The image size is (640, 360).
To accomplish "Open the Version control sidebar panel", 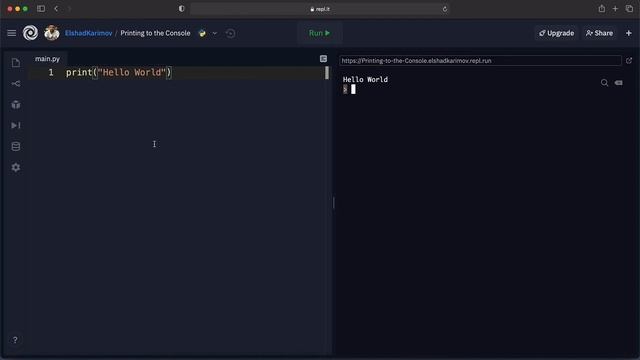I will click(16, 84).
